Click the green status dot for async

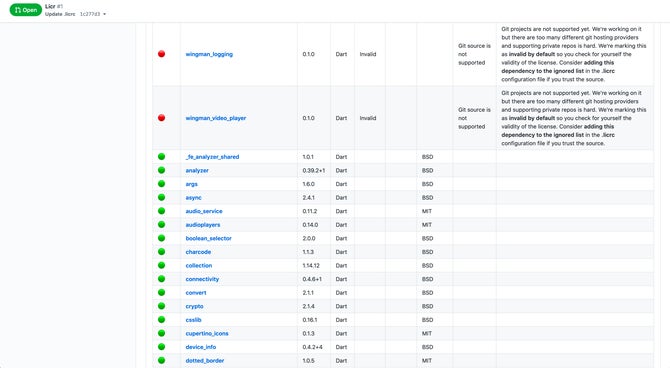point(162,197)
